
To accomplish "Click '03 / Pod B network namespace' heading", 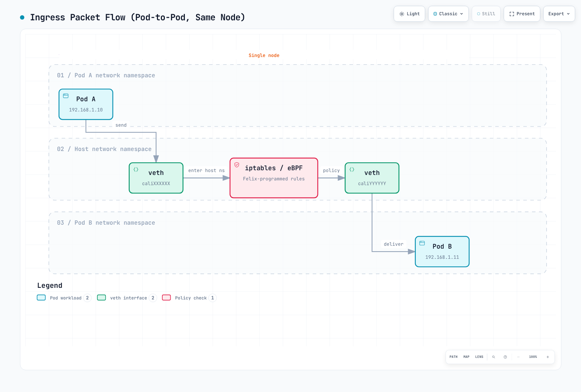I will 106,223.
